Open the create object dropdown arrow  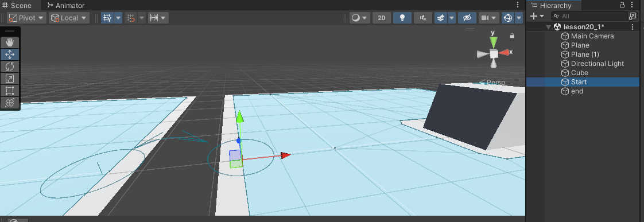click(x=542, y=16)
